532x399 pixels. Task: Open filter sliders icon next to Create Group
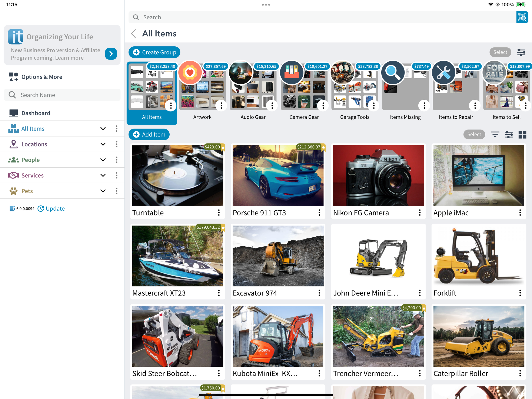click(521, 52)
